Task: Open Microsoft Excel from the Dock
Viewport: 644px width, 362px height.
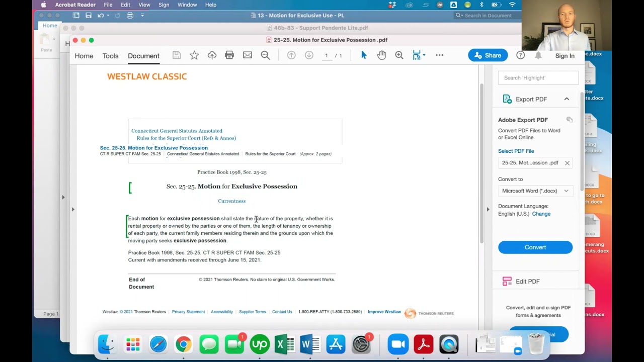Action: tap(285, 344)
